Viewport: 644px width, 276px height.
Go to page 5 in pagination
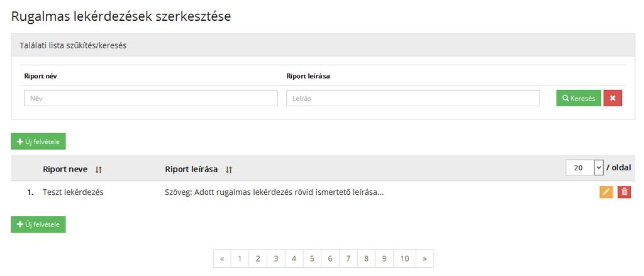[312, 258]
